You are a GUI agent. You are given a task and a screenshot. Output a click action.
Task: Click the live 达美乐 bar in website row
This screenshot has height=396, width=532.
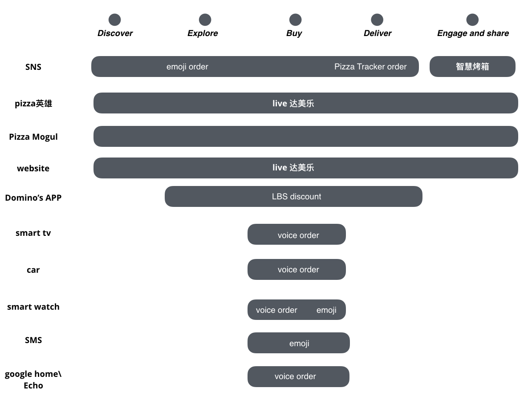pos(305,168)
